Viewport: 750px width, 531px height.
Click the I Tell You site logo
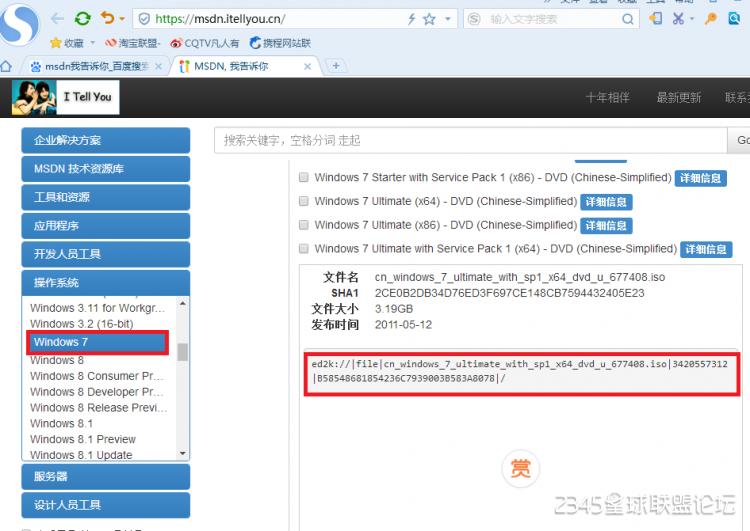(66, 97)
